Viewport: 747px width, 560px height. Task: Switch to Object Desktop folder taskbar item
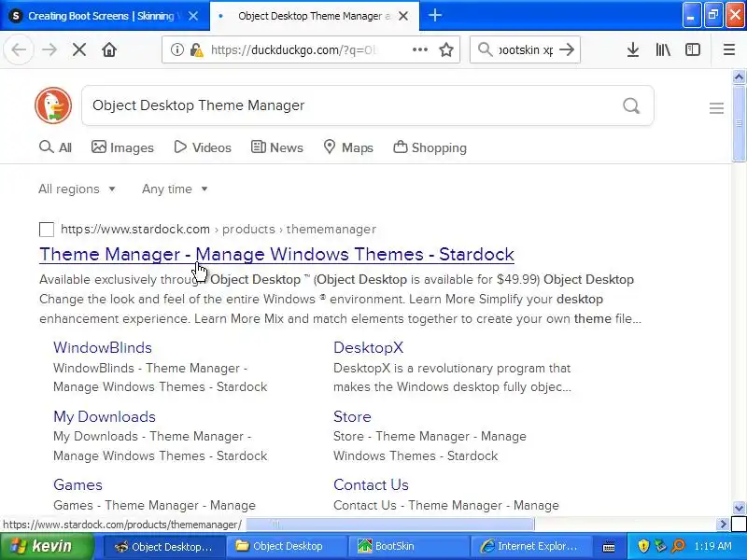click(285, 547)
